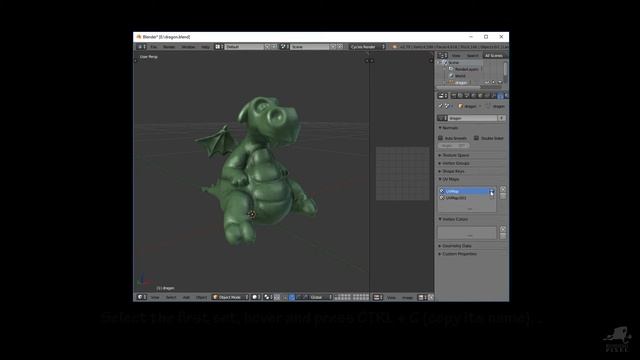This screenshot has height=360, width=640.
Task: Remove the selected UV map
Action: click(x=503, y=196)
